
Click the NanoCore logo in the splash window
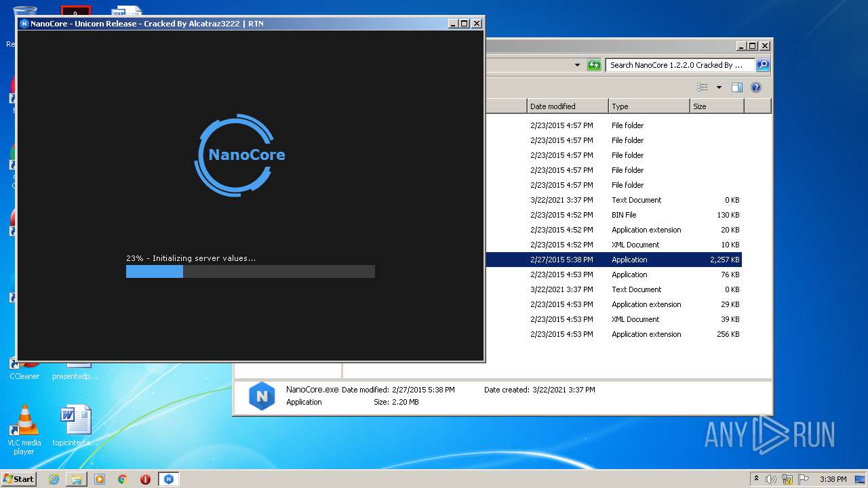tap(239, 155)
